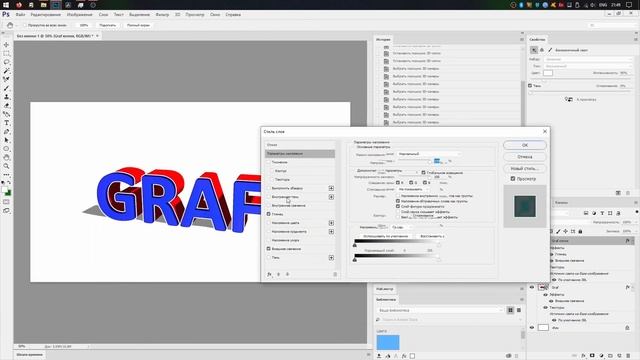Click the Graf layer thumbnail
This screenshot has width=640, height=360.
543,287
